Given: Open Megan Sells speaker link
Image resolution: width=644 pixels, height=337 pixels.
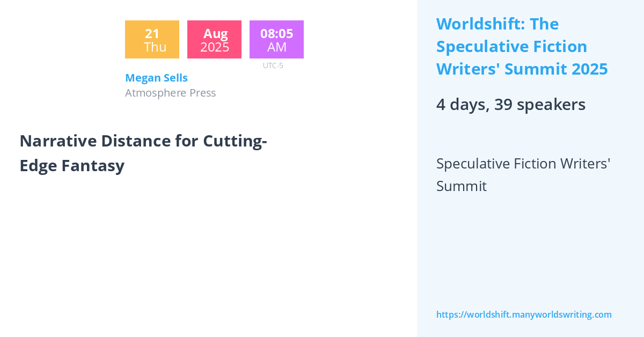Looking at the screenshot, I should pyautogui.click(x=156, y=78).
